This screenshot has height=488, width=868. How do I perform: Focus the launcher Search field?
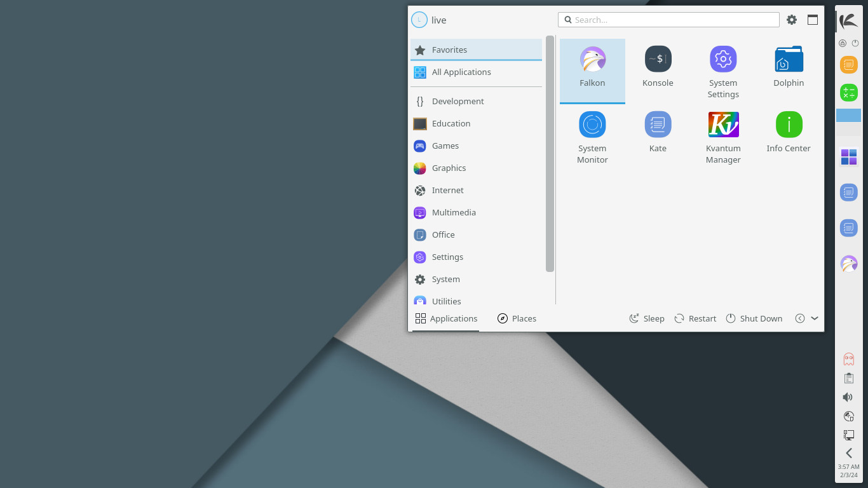pyautogui.click(x=668, y=20)
